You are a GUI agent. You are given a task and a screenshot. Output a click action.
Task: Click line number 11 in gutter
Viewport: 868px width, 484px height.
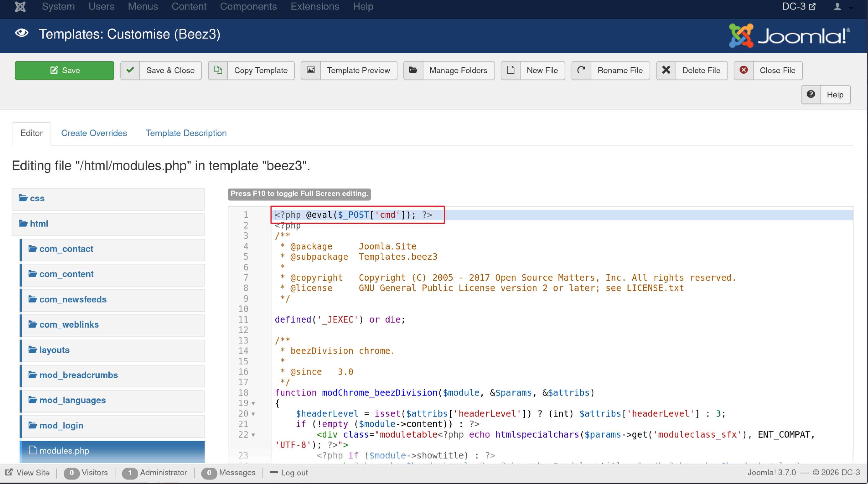(x=243, y=320)
